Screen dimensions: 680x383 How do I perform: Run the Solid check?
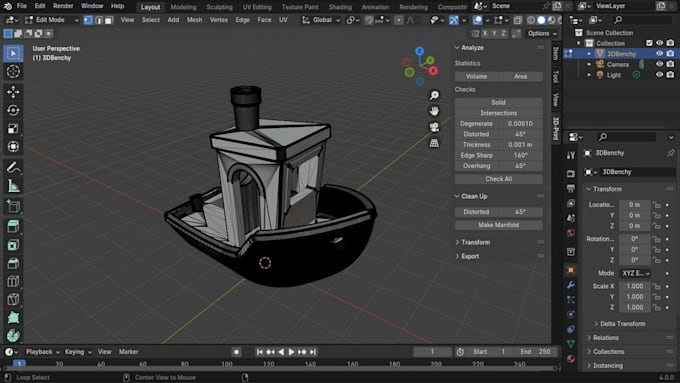pos(499,103)
